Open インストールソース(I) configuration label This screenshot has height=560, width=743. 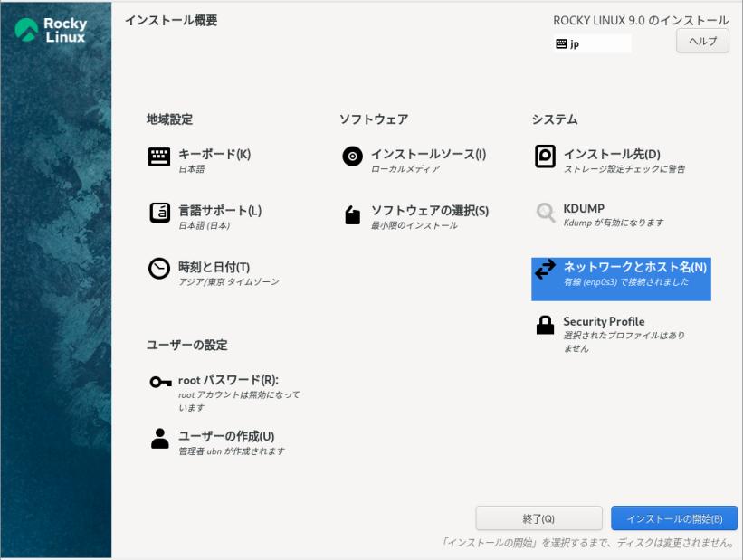[428, 154]
